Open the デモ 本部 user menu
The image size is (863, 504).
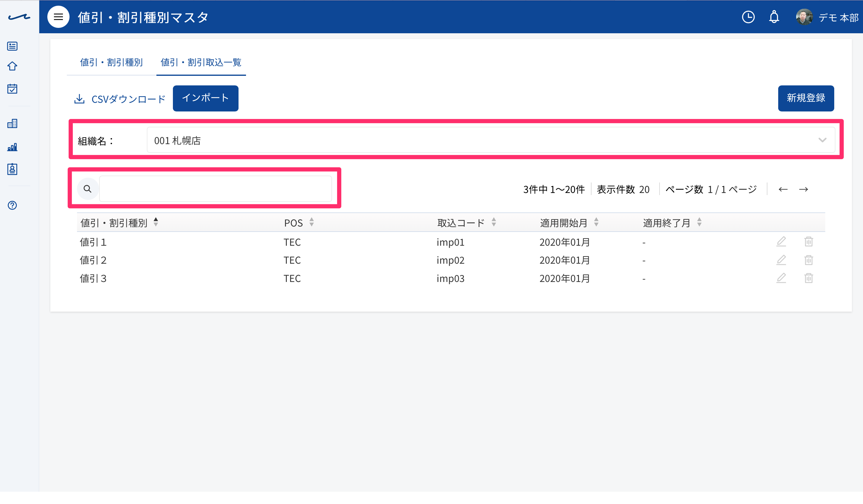[838, 17]
